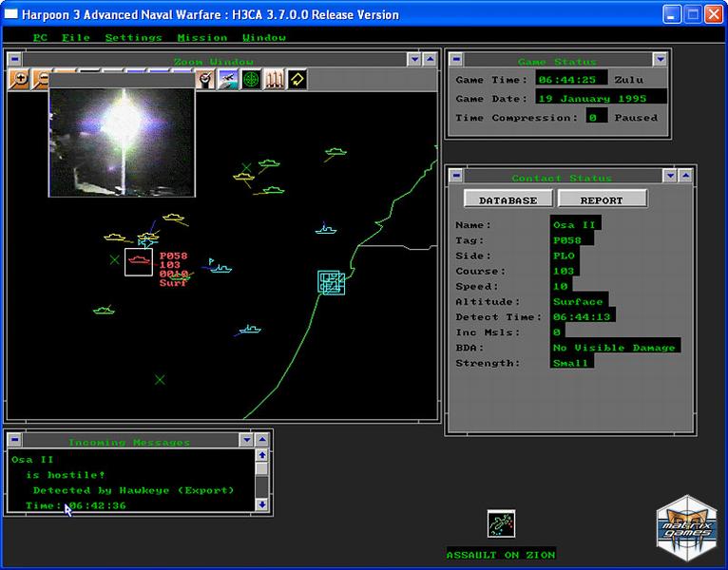Image resolution: width=728 pixels, height=570 pixels.
Task: Open the Mission menu
Action: (x=201, y=37)
